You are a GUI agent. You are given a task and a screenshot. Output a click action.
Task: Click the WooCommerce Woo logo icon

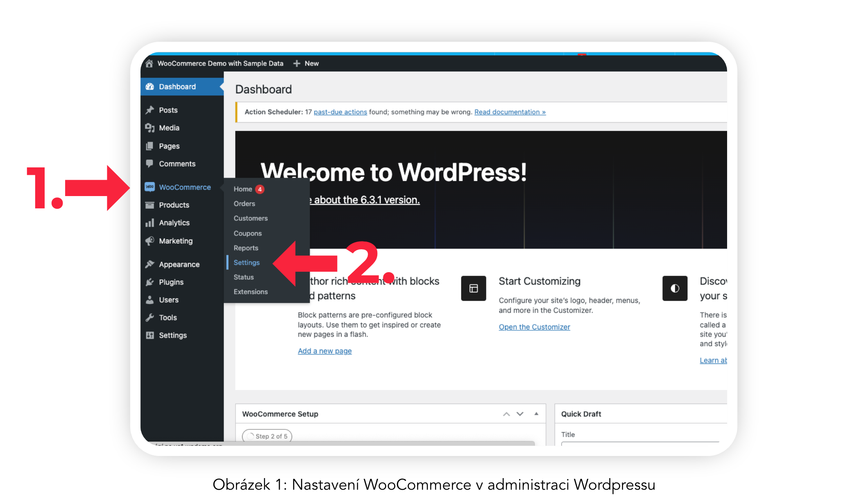(150, 187)
